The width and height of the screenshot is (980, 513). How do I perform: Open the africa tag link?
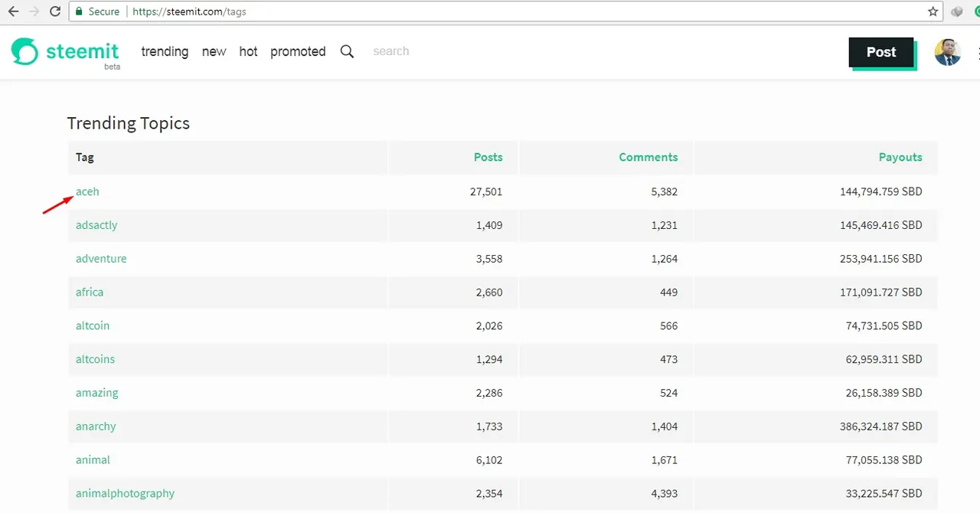point(90,292)
